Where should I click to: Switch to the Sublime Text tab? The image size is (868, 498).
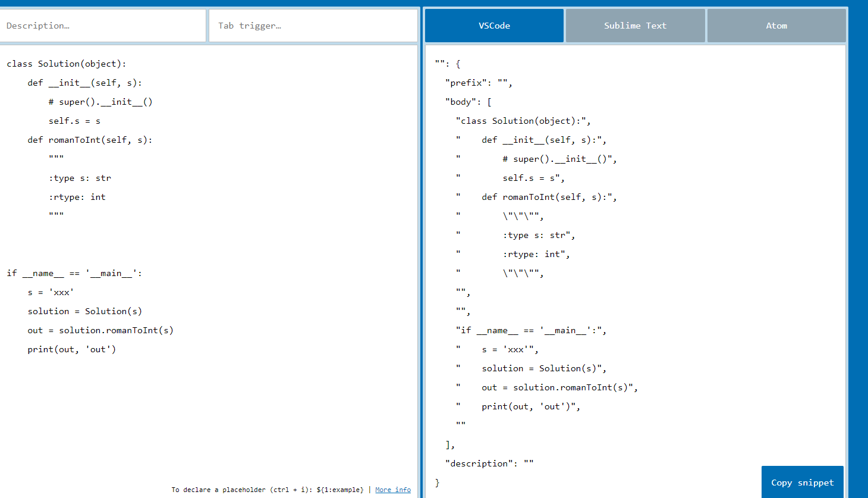tap(635, 26)
